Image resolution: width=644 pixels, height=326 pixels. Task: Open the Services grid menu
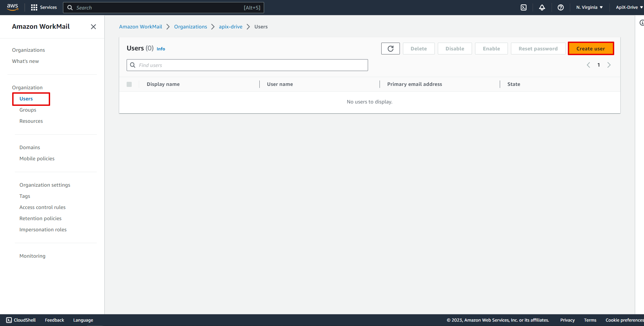coord(44,7)
